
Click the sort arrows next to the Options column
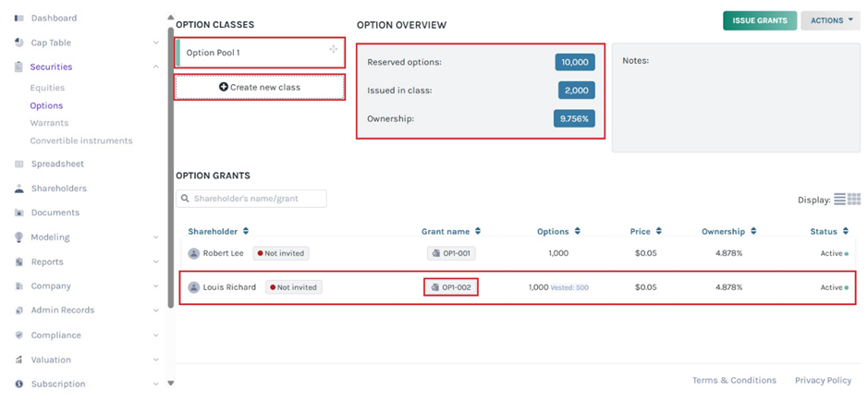(x=578, y=232)
